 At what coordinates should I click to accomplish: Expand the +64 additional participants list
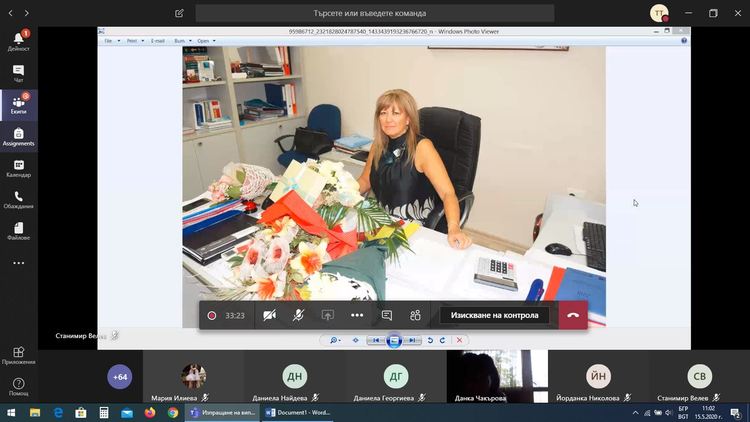point(120,377)
